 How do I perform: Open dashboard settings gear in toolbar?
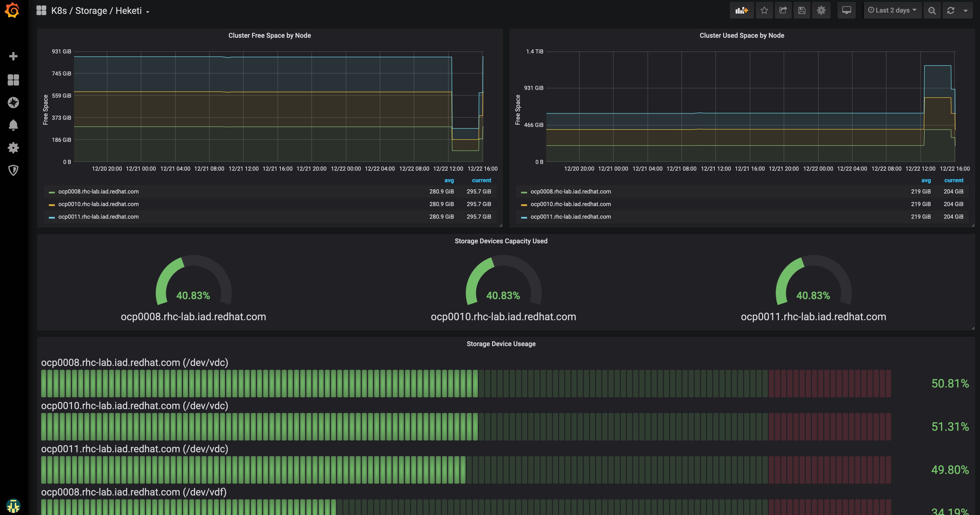pyautogui.click(x=821, y=11)
